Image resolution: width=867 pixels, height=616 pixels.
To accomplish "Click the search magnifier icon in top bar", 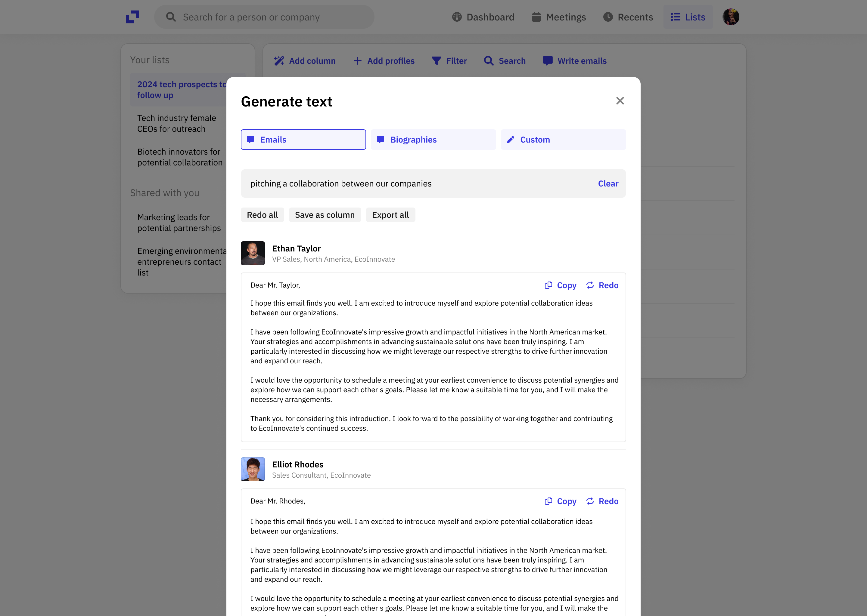I will 171,17.
